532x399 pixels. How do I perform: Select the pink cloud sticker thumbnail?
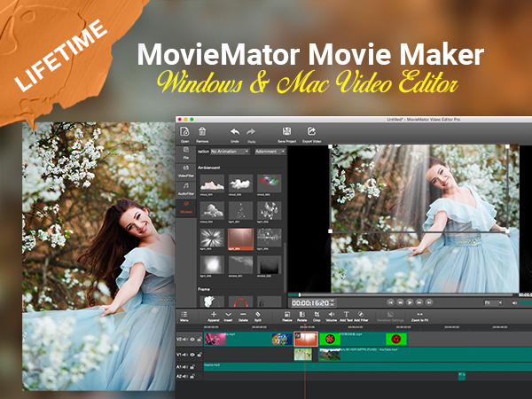212,184
